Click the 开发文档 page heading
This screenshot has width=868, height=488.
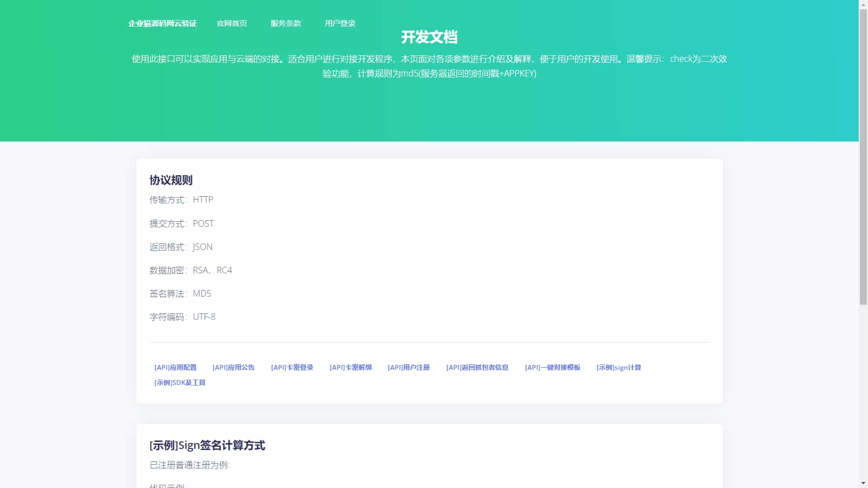point(429,37)
